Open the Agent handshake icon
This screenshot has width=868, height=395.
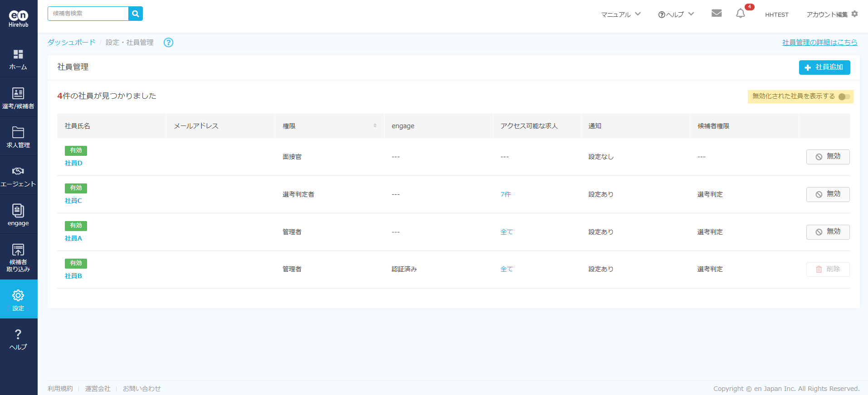click(18, 172)
